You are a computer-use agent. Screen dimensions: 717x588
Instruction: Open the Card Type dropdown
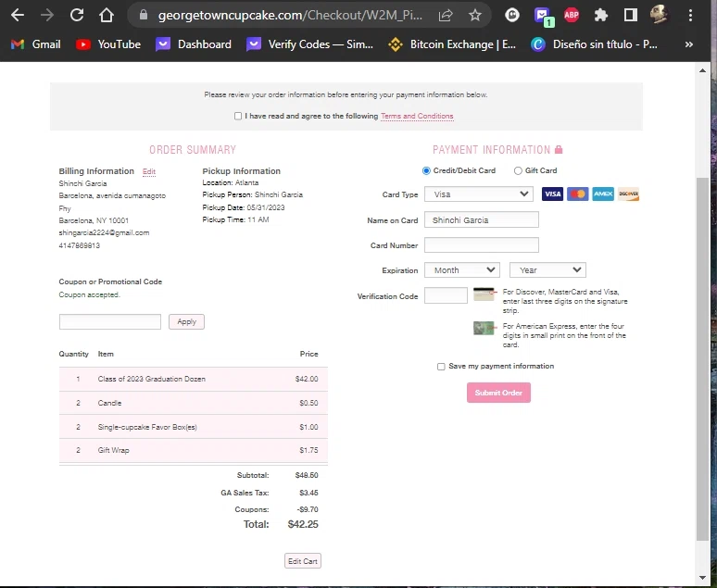coord(479,194)
